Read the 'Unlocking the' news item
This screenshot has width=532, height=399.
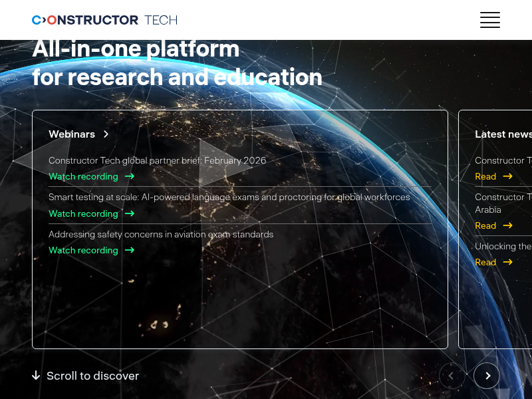[x=485, y=262]
